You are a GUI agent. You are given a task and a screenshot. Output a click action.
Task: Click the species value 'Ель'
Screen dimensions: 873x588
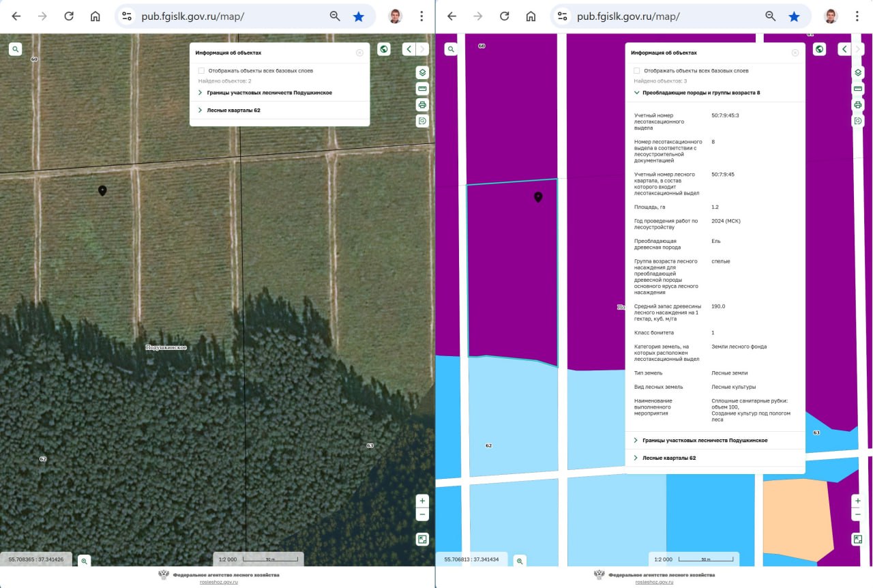tap(716, 241)
